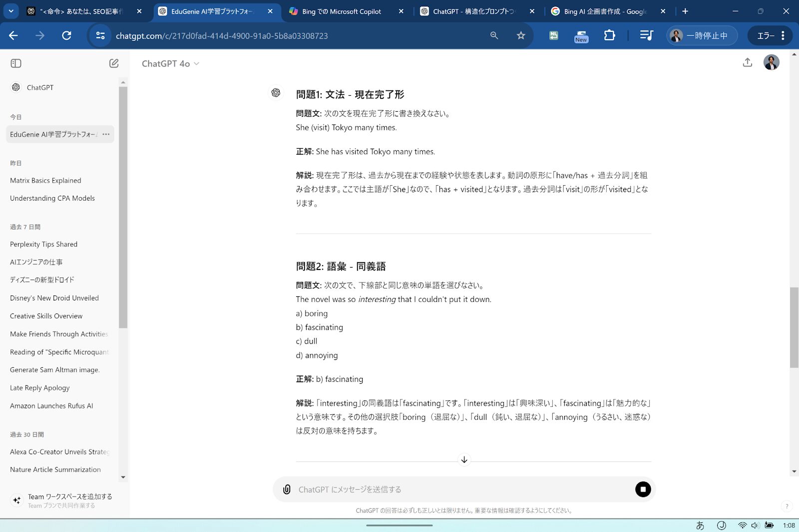Open the tab search dropdown arrow
The height and width of the screenshot is (532, 799).
click(11, 11)
